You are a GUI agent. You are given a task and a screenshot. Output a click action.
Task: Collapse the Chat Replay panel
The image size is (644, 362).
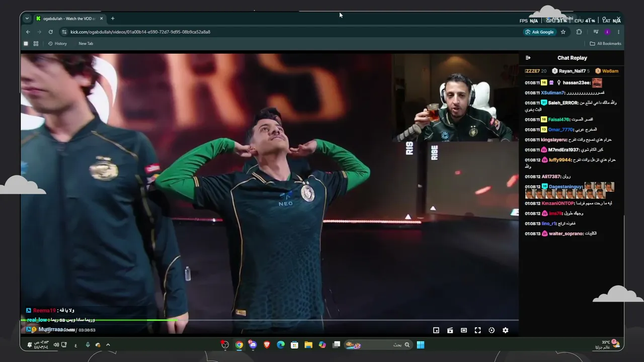[528, 58]
